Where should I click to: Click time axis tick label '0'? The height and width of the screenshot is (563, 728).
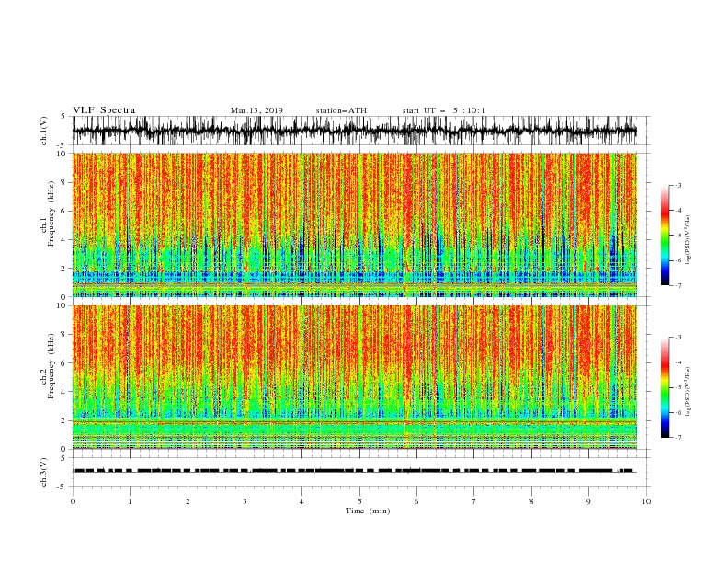(73, 501)
